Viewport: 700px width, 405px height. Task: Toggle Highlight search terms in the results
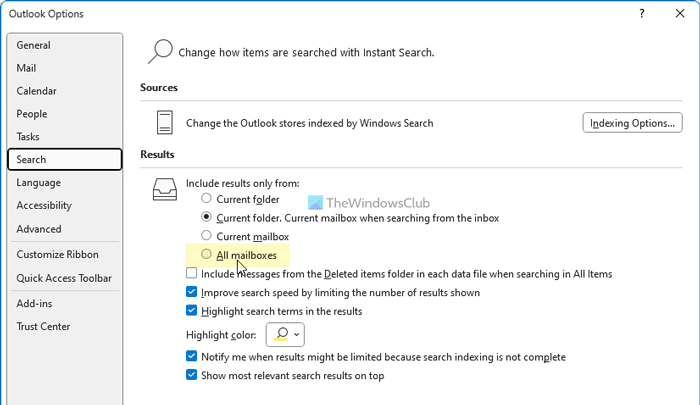pyautogui.click(x=192, y=311)
